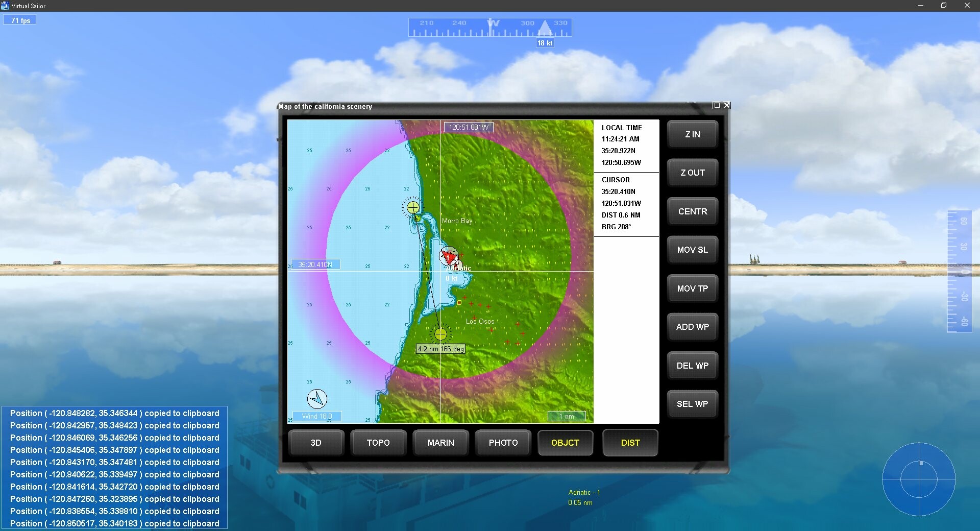Image resolution: width=980 pixels, height=531 pixels.
Task: Click the wind direction arrow on the map
Action: tap(316, 399)
